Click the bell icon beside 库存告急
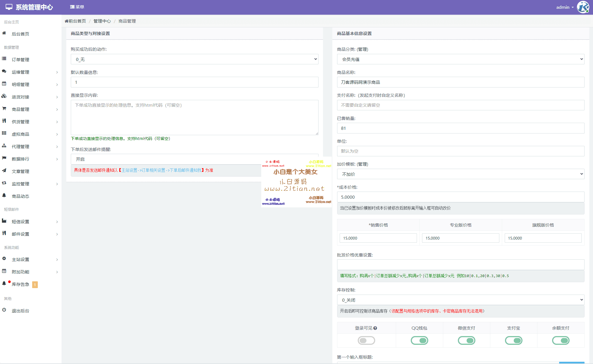This screenshot has width=593, height=364. pos(4,284)
